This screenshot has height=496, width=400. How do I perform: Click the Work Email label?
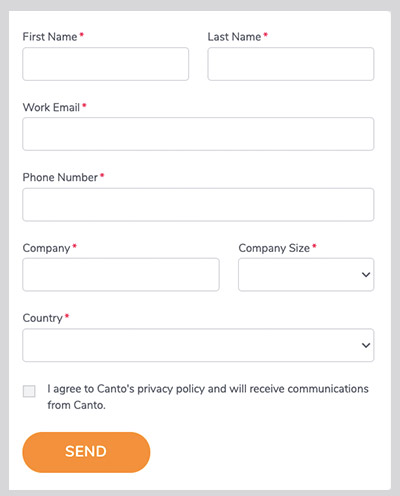click(x=51, y=107)
